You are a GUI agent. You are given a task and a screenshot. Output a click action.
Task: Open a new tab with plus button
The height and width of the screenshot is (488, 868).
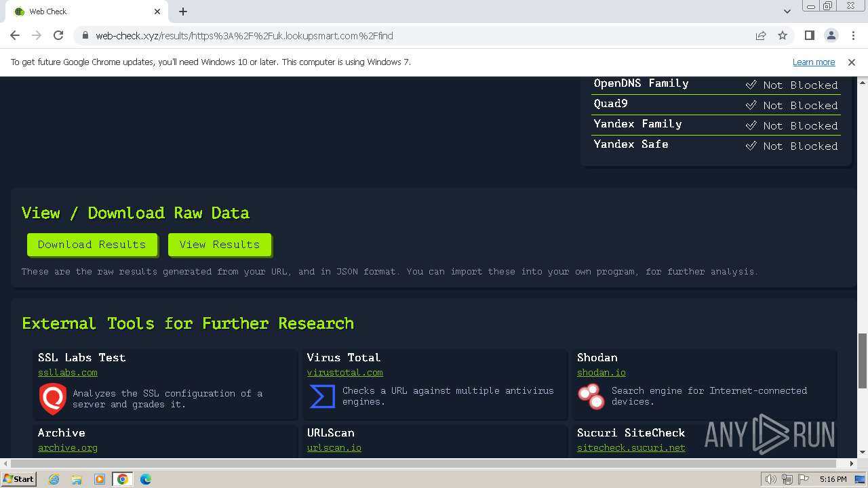[183, 12]
